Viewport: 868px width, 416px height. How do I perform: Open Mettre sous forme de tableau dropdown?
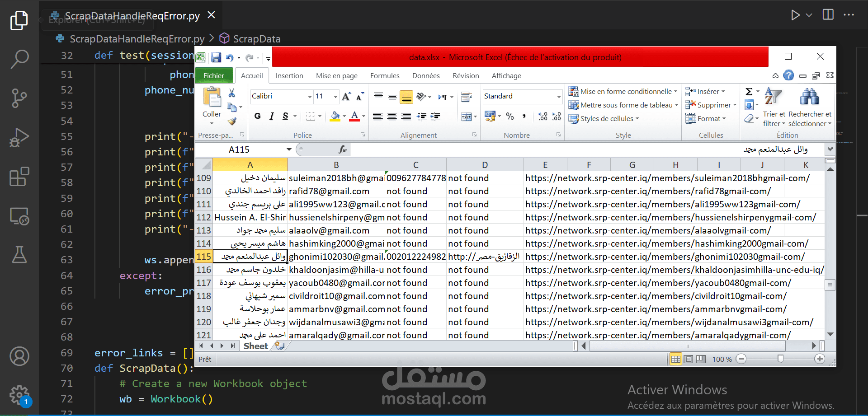point(623,105)
